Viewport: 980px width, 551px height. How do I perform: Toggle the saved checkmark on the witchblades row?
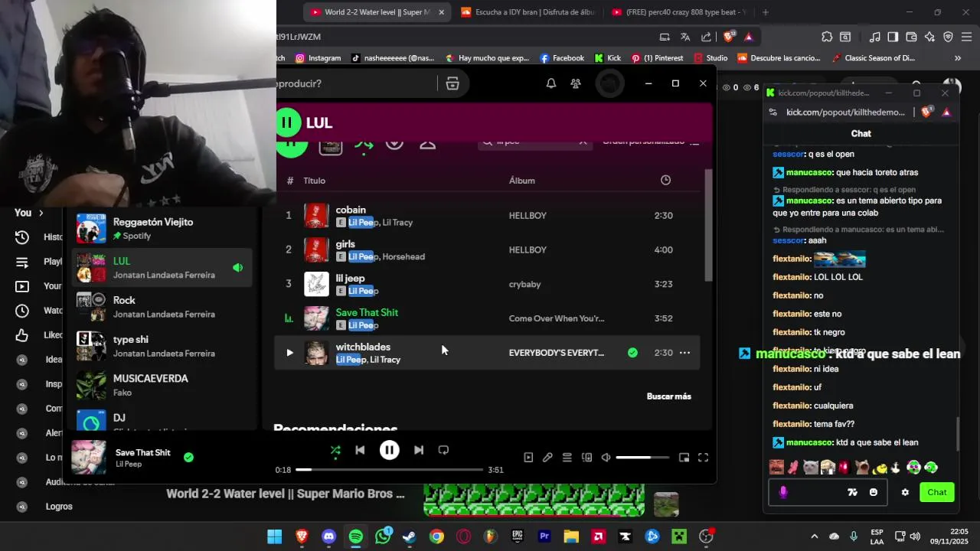point(632,353)
